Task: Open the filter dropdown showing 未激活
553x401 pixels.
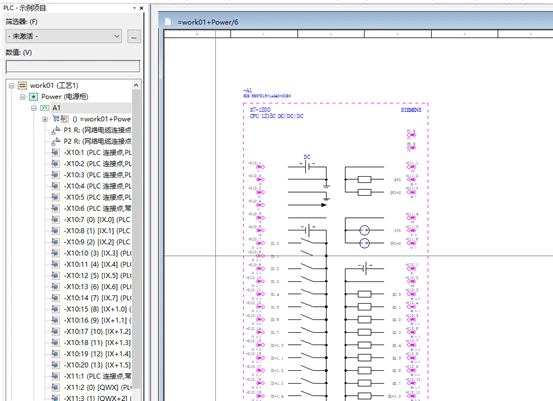Action: point(63,36)
